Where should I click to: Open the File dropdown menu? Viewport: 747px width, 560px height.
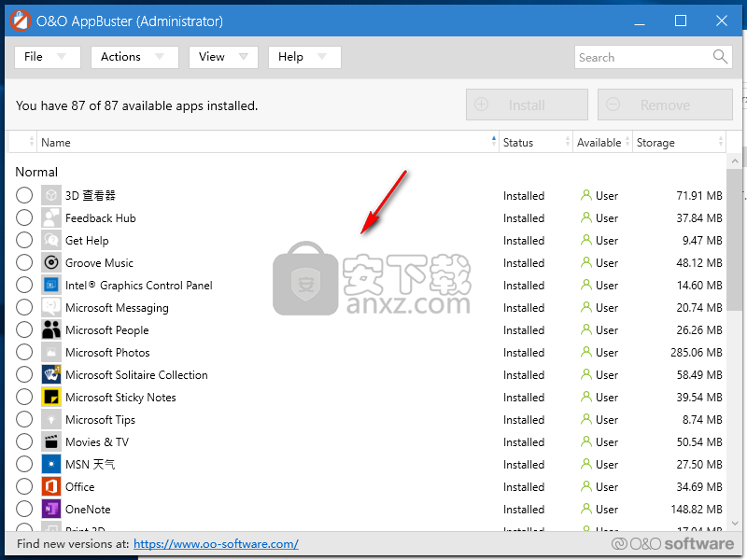tap(48, 57)
